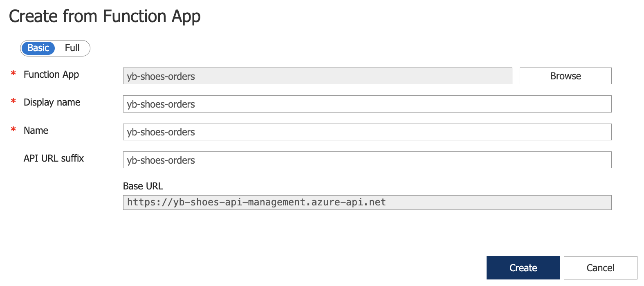Viewport: 644px width, 286px height.
Task: Select the https azure-api.net URL text
Action: click(x=256, y=202)
